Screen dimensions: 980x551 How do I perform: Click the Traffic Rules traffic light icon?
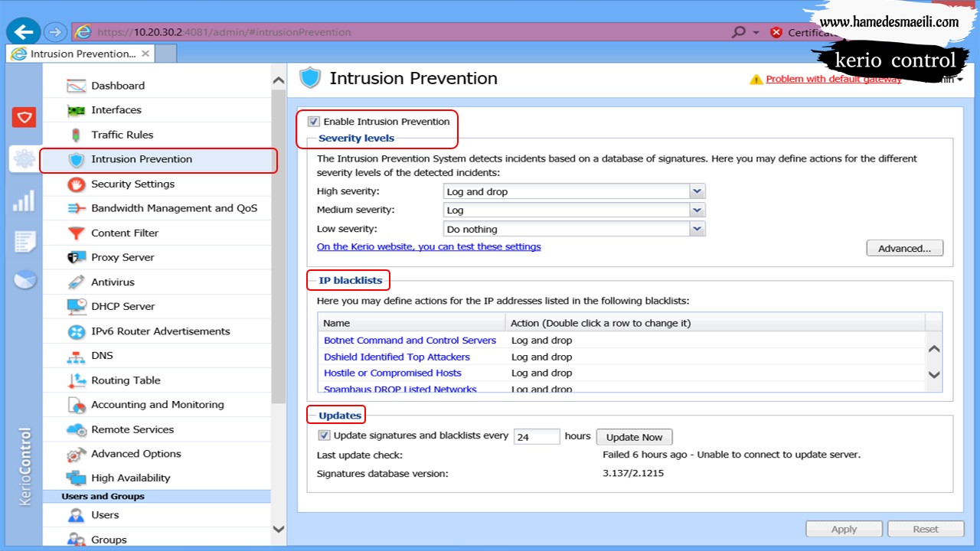(76, 135)
